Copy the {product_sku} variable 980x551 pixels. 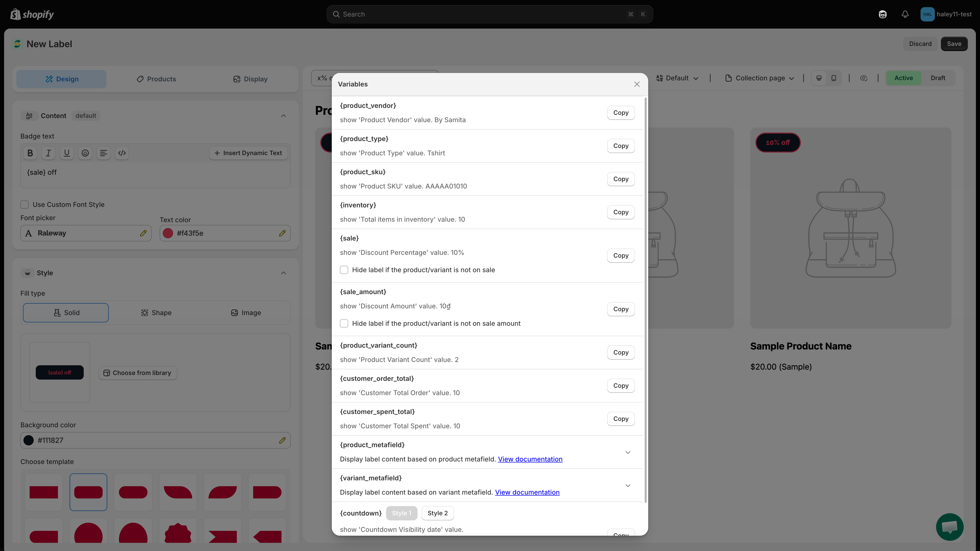pyautogui.click(x=621, y=179)
